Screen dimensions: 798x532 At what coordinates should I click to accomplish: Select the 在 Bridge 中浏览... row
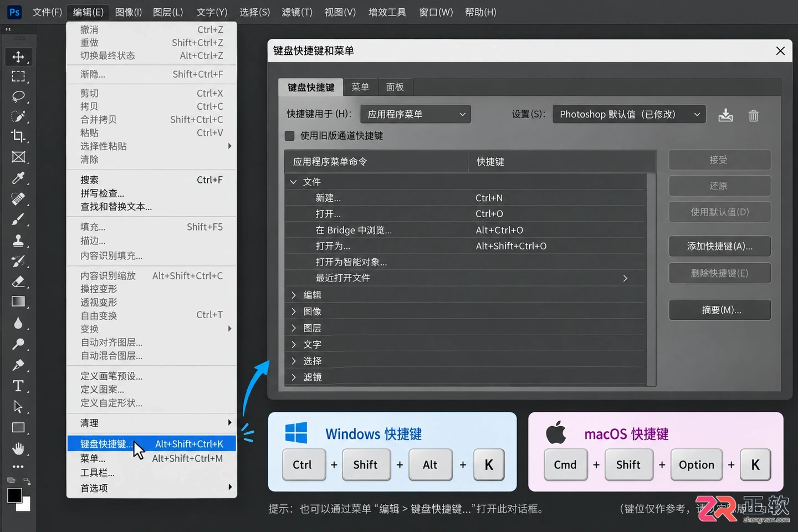point(465,230)
